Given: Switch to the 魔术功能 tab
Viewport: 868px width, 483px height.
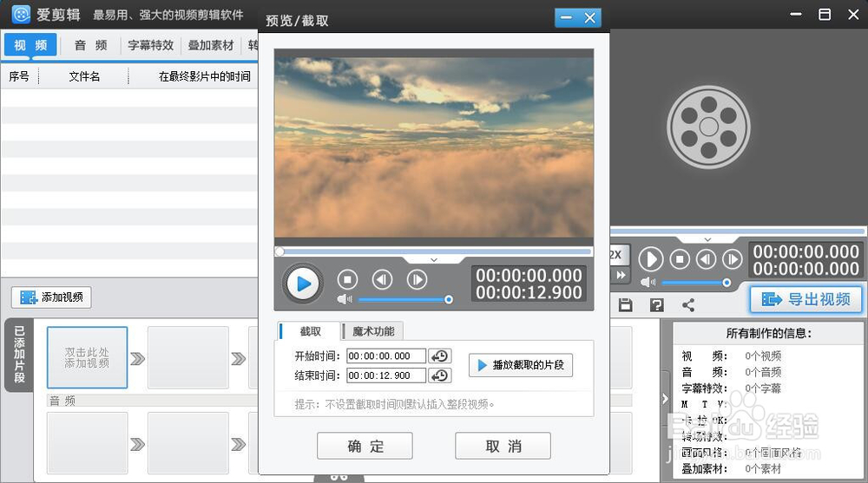Looking at the screenshot, I should tap(373, 331).
